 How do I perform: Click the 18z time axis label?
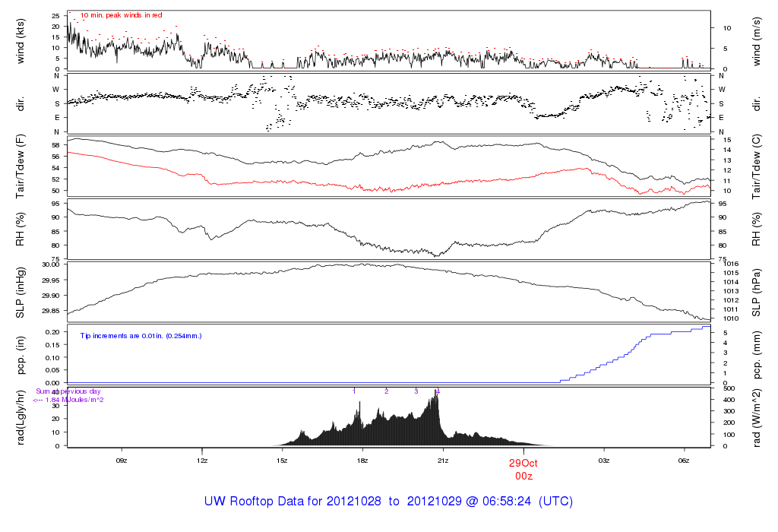click(362, 461)
